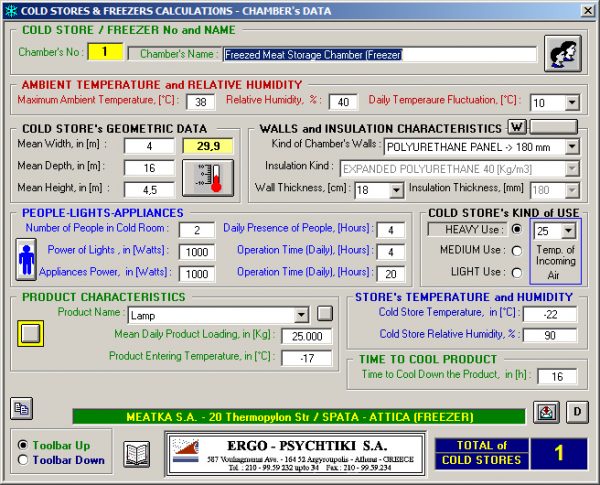600x485 pixels.
Task: Open the Daily Temperature Fluctuation dropdown
Action: (571, 102)
